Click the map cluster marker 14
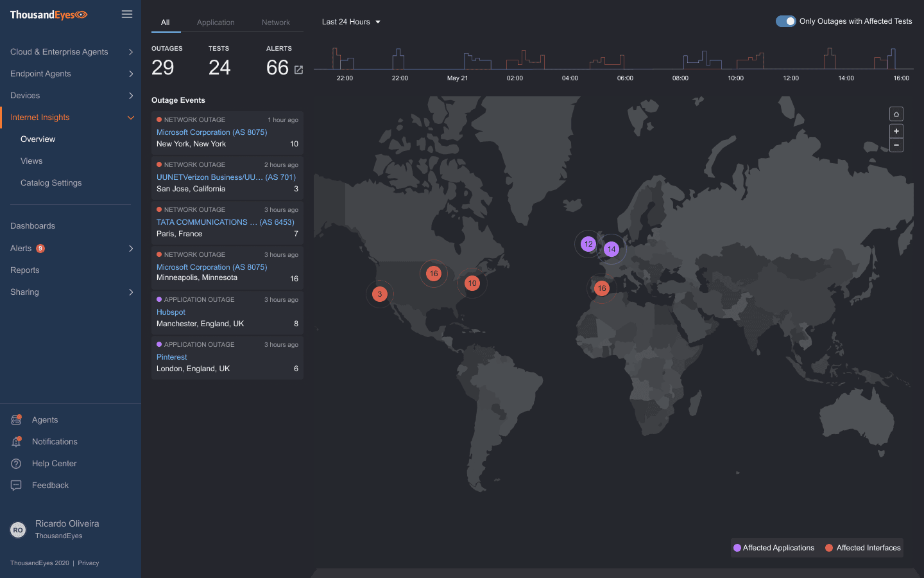 click(612, 249)
